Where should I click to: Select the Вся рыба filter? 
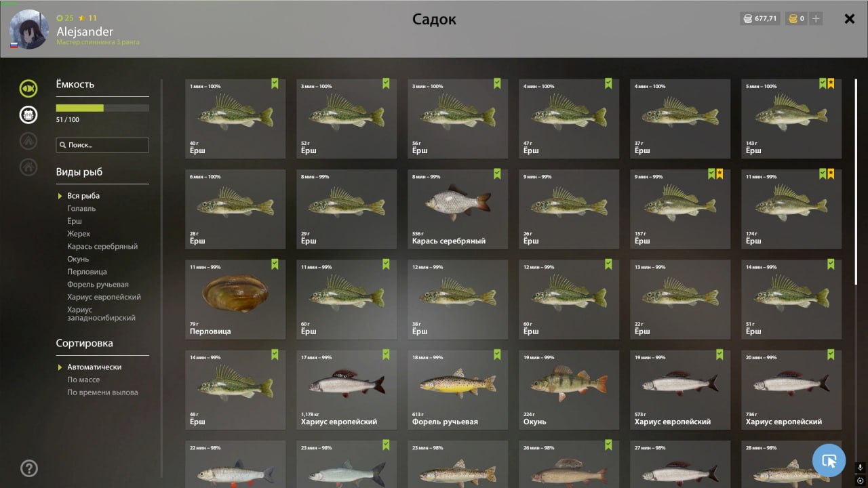(83, 196)
